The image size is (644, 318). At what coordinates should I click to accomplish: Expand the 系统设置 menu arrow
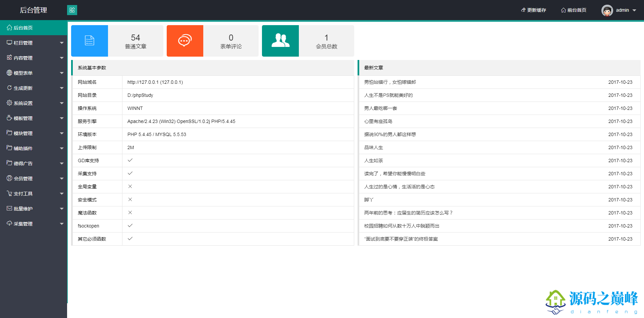point(62,103)
